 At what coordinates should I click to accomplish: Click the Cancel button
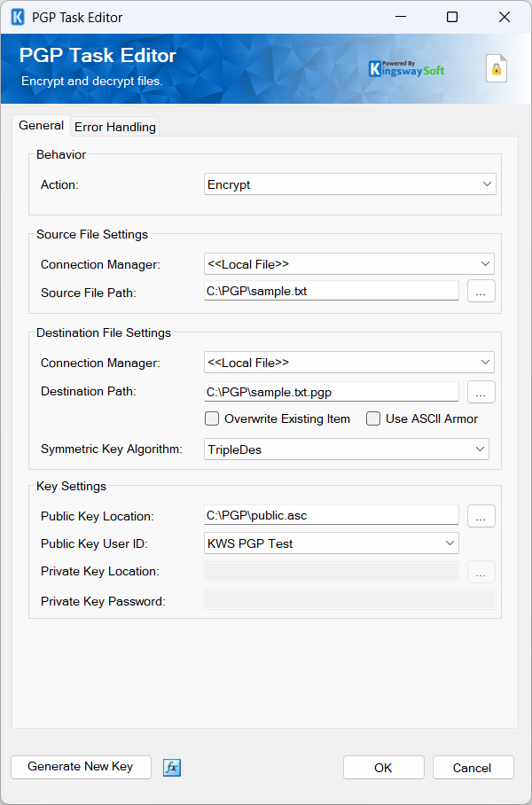point(473,768)
